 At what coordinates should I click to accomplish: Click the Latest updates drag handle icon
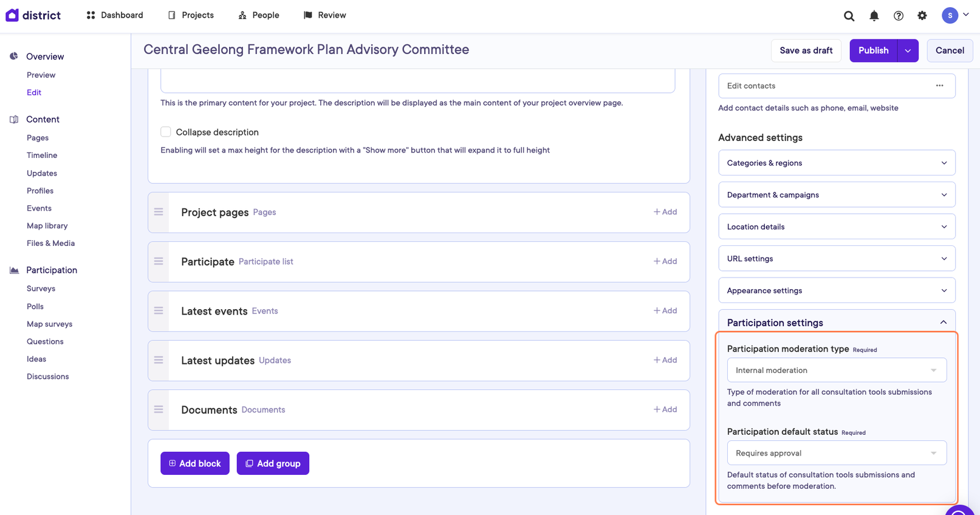point(159,360)
